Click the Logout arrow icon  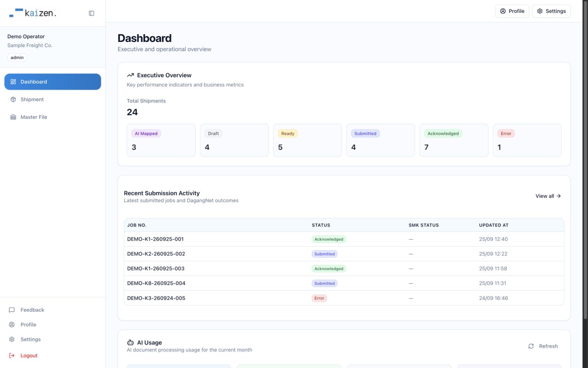tap(12, 355)
